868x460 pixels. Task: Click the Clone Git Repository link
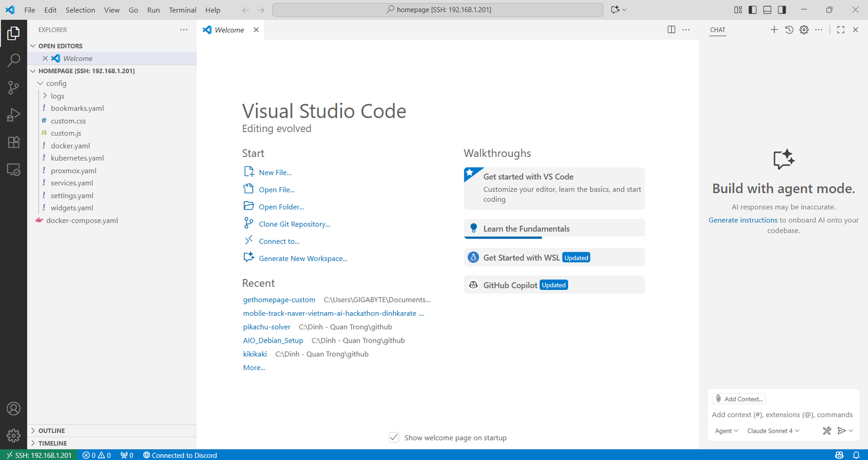tap(294, 224)
